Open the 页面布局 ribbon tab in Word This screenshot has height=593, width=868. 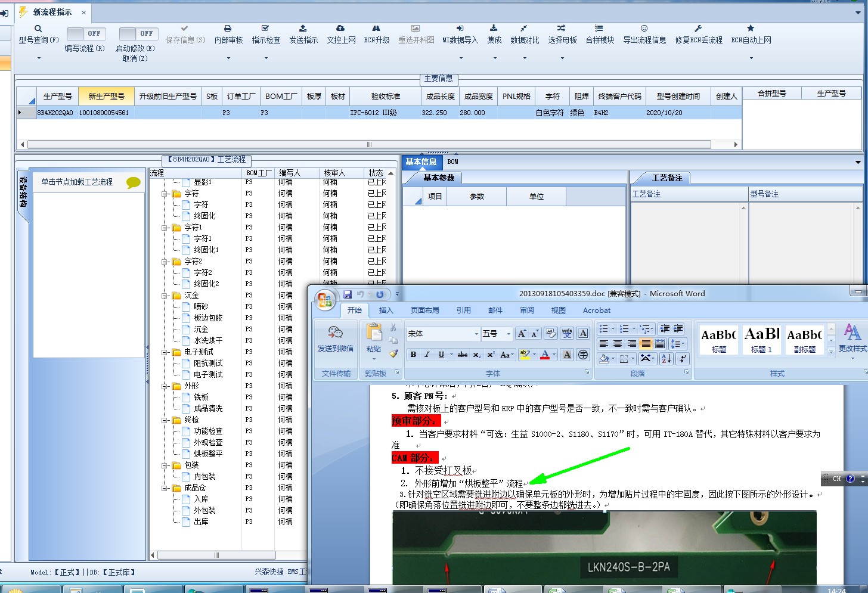click(424, 310)
